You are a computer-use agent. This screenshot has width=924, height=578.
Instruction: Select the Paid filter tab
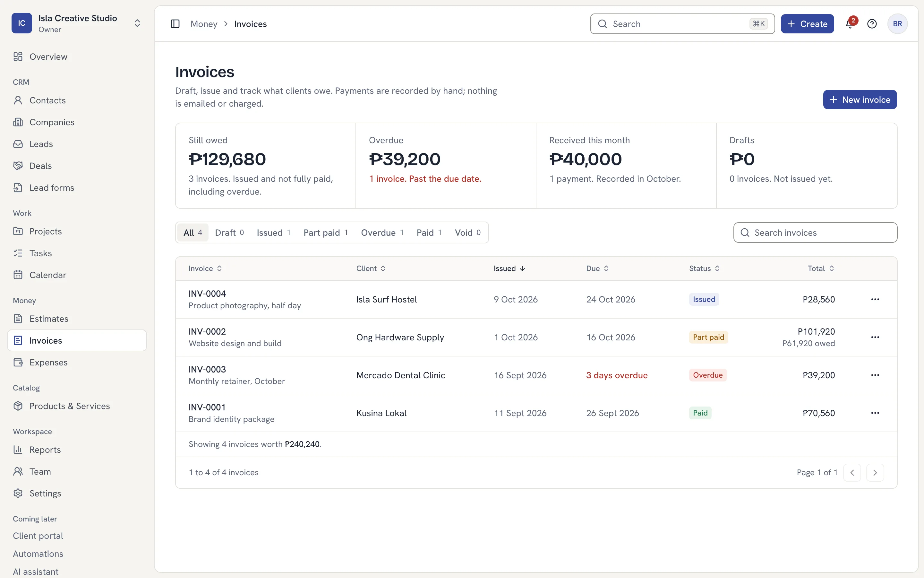(429, 232)
